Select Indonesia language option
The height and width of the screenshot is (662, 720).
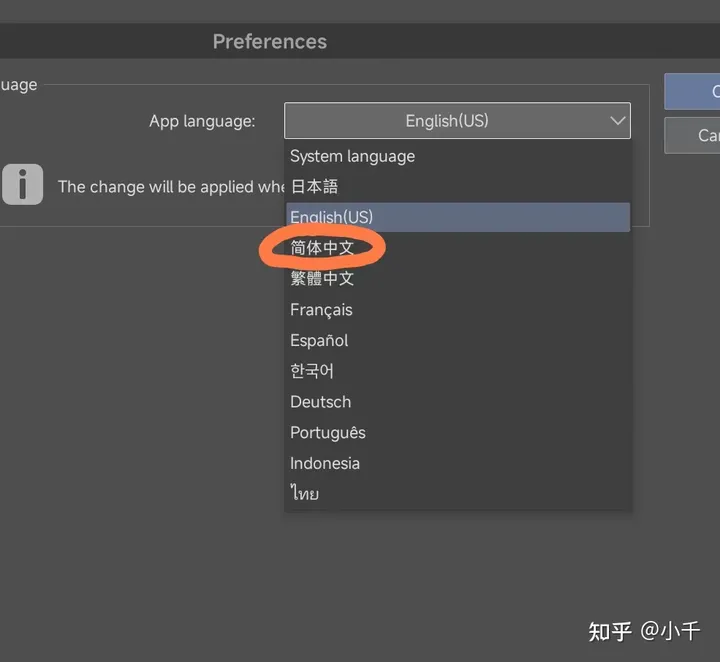324,464
